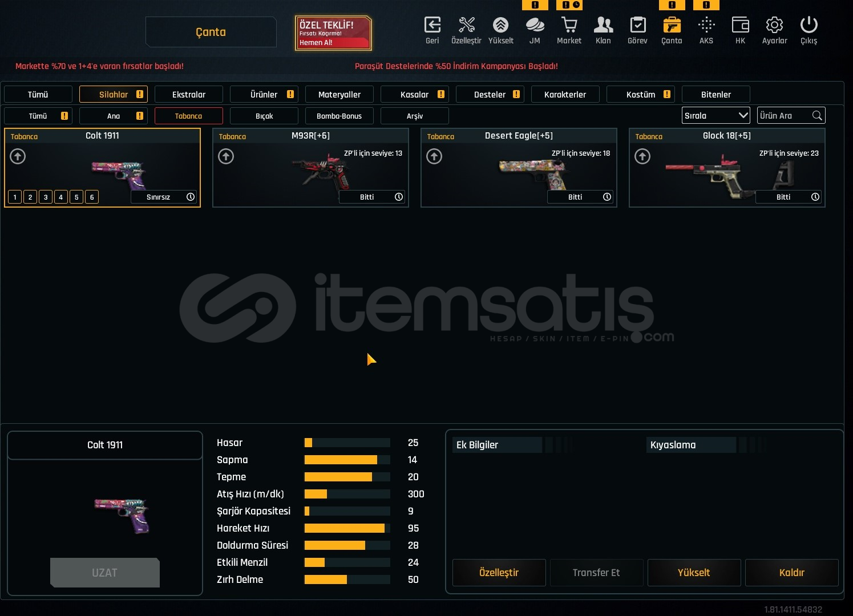Open the Ek Bilgiler panel tab
This screenshot has height=616, width=853.
pyautogui.click(x=498, y=445)
